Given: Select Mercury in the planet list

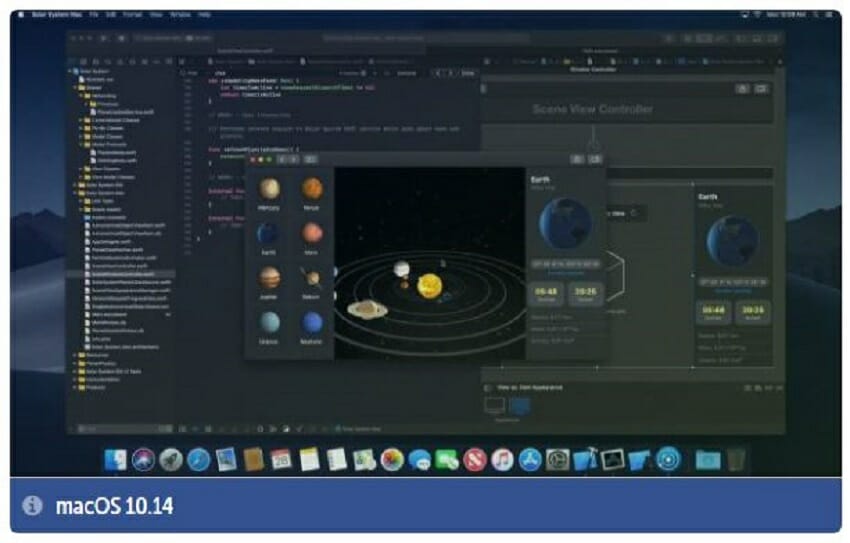Looking at the screenshot, I should click(x=269, y=194).
